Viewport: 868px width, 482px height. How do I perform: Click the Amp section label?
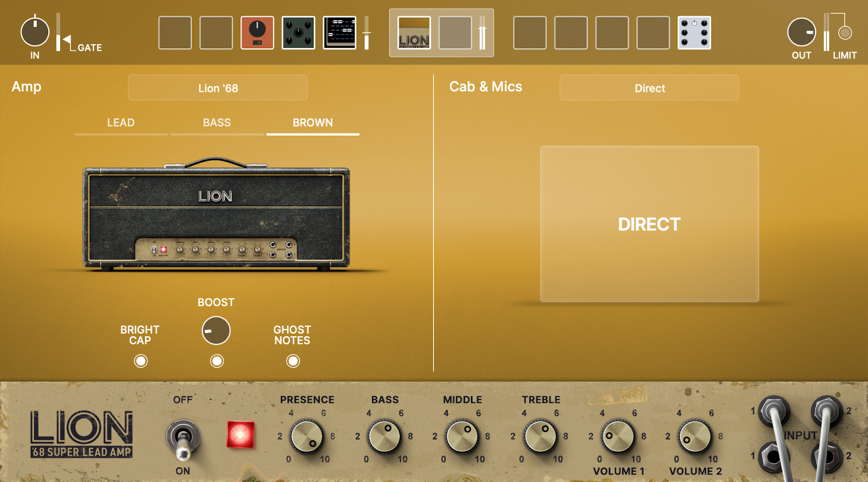(27, 87)
